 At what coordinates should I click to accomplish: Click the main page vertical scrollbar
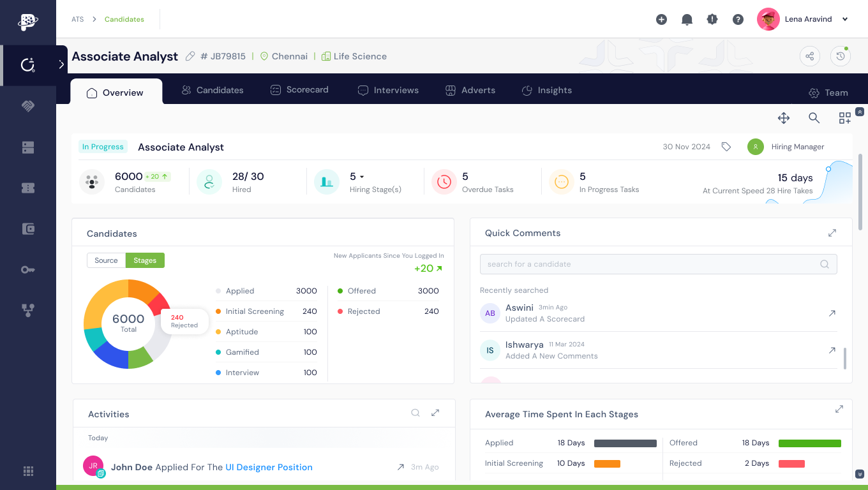tap(860, 191)
